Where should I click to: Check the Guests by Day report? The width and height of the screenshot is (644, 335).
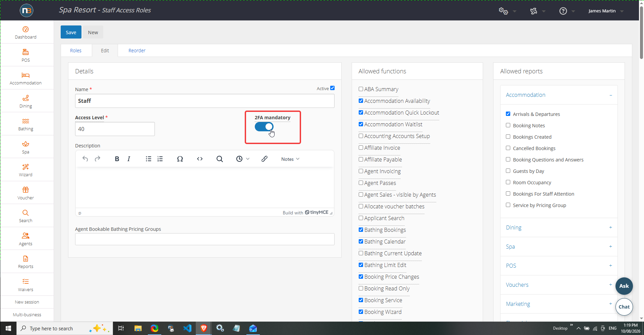point(508,171)
